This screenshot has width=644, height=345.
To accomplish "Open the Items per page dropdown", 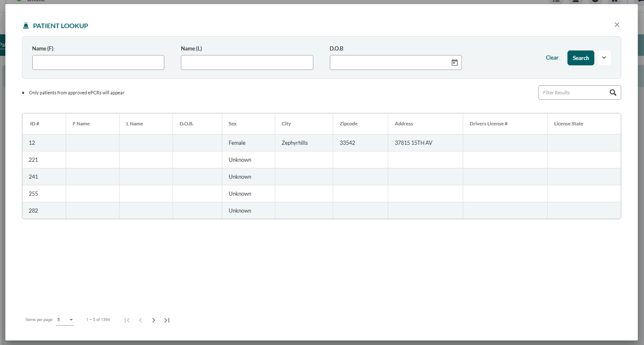I will [x=65, y=320].
